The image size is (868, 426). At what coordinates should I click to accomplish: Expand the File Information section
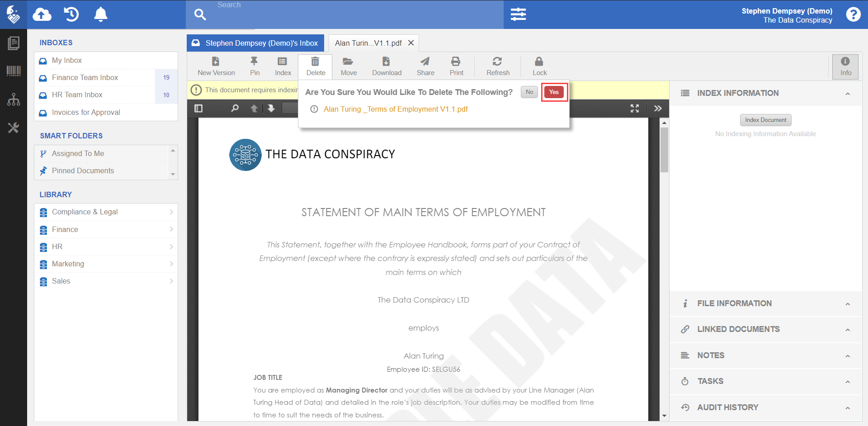point(848,304)
